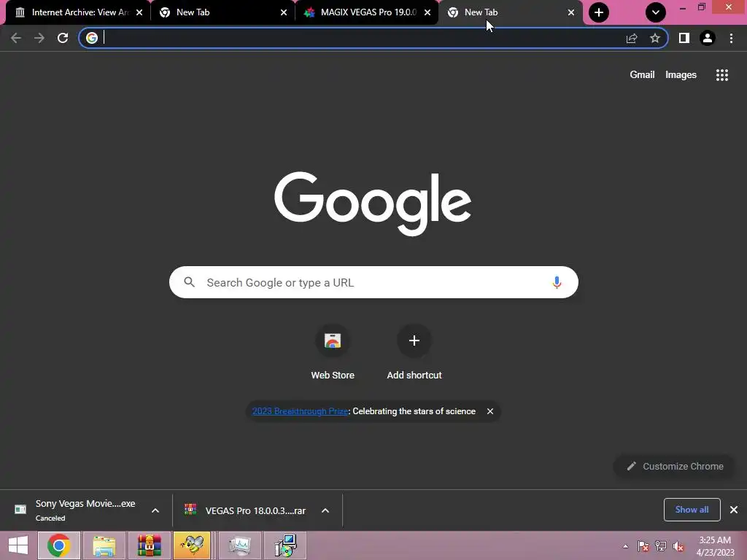Close the MAGIX VEGAS Pro tab
Image resolution: width=747 pixels, height=560 pixels.
(x=427, y=12)
